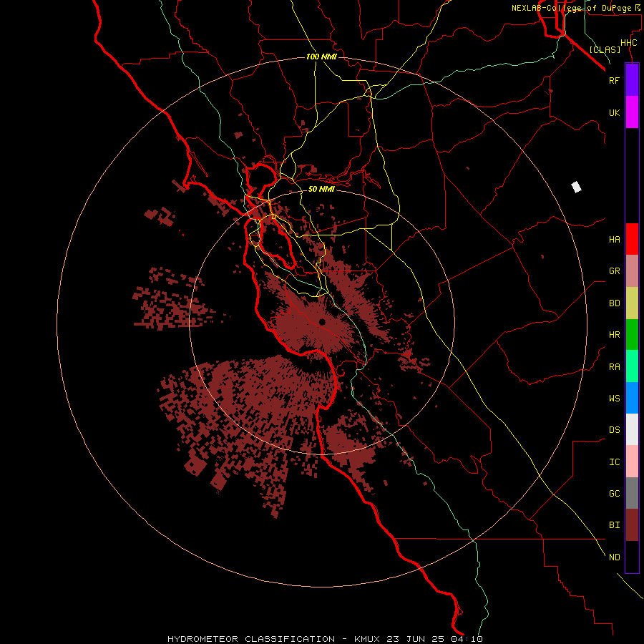The width and height of the screenshot is (644, 644).
Task: Click the 100 NMI range ring label
Action: click(x=321, y=57)
